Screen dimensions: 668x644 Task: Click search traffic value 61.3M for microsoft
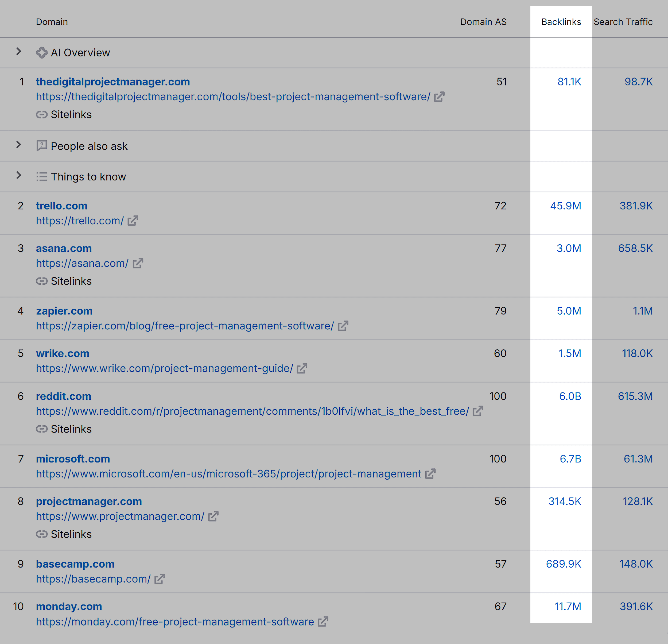pyautogui.click(x=638, y=459)
